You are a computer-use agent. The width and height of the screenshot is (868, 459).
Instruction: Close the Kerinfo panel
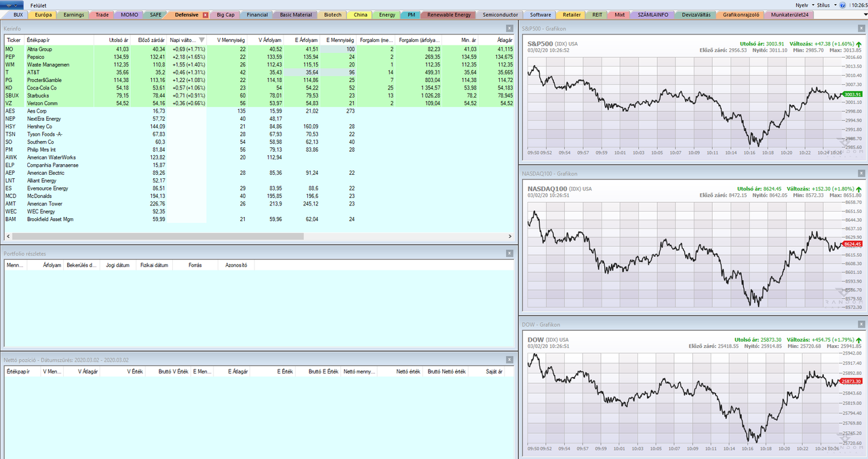tap(510, 28)
